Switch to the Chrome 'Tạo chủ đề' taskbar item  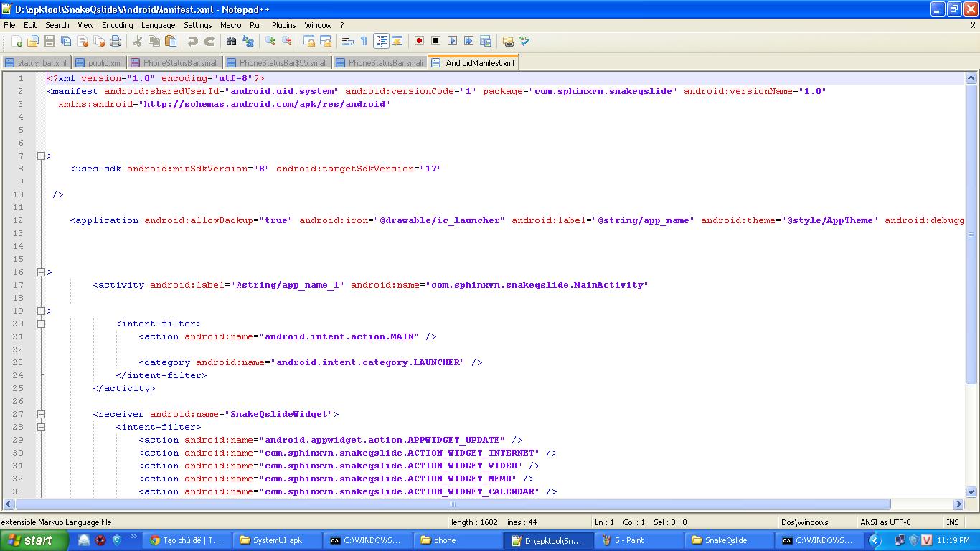(x=188, y=540)
